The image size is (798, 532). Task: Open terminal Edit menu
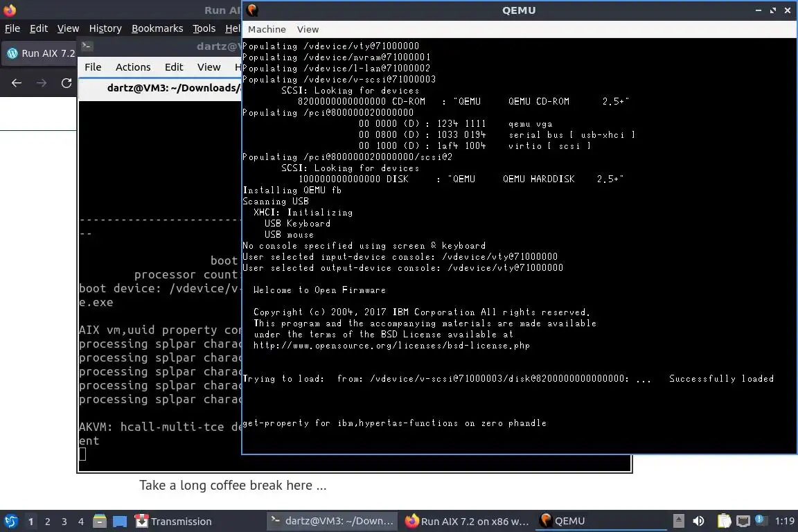pyautogui.click(x=174, y=67)
